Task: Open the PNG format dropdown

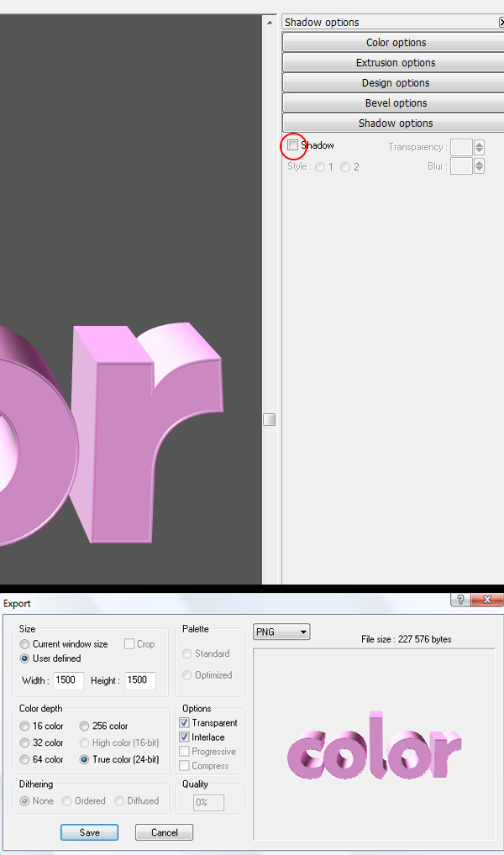Action: click(281, 632)
